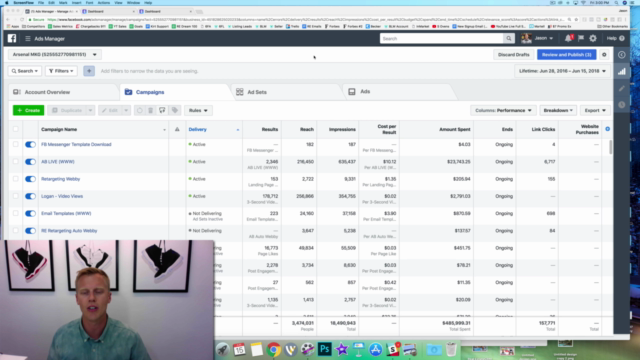Image resolution: width=640 pixels, height=360 pixels.
Task: Open the notifications bell
Action: pos(568,38)
